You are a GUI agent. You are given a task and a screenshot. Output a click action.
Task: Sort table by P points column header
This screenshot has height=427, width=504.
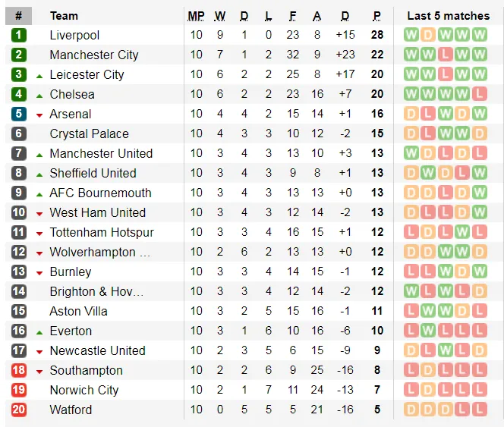376,16
